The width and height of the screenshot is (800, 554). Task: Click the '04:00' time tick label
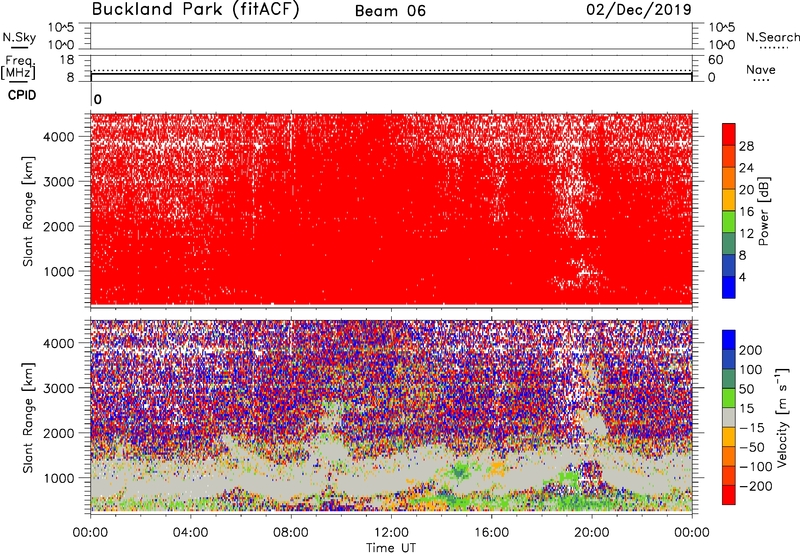pos(190,533)
